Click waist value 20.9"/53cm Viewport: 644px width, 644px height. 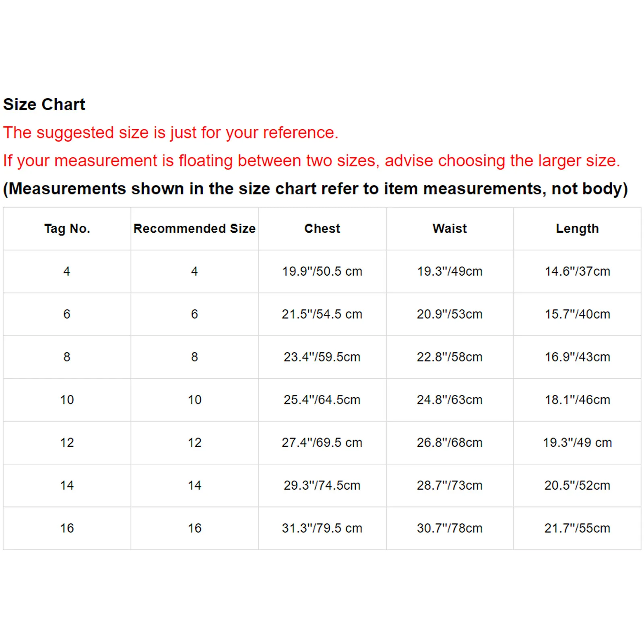450,314
